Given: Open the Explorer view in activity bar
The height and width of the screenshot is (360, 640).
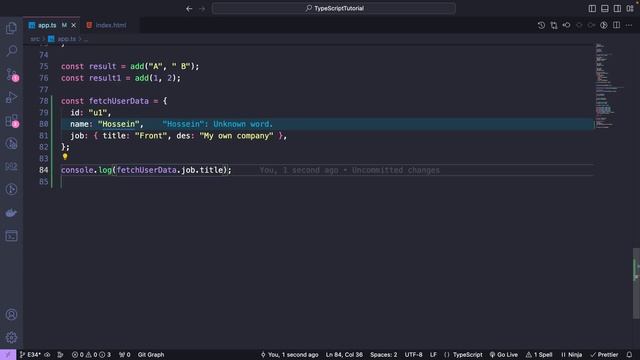Looking at the screenshot, I should [x=11, y=28].
